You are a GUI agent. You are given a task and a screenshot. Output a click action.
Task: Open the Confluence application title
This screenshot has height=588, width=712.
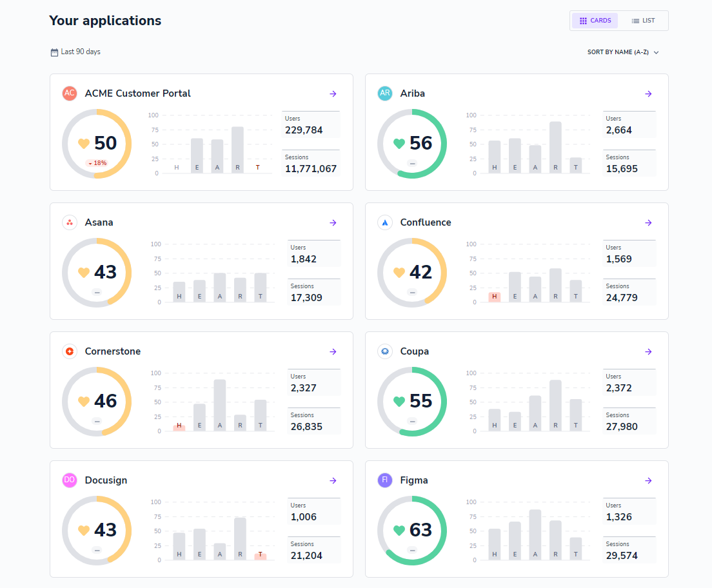[426, 222]
